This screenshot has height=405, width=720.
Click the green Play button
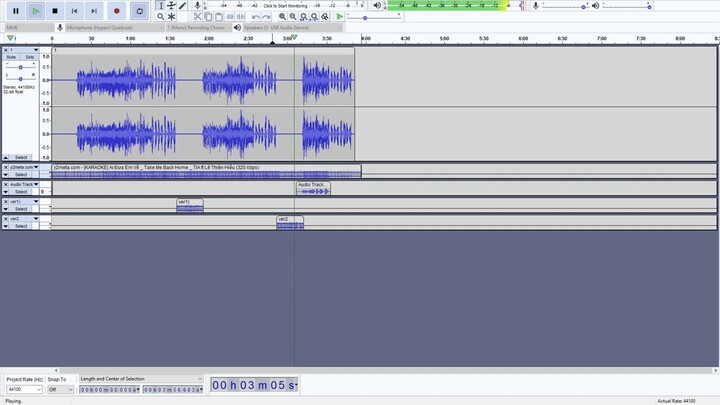[35, 11]
